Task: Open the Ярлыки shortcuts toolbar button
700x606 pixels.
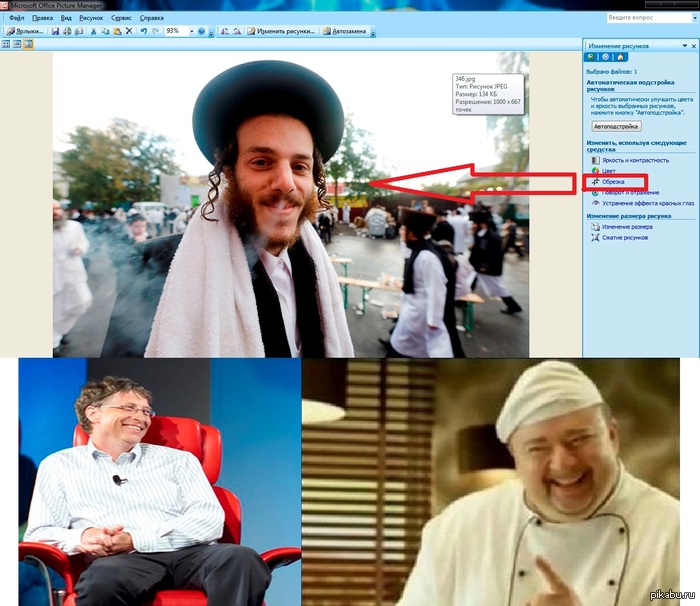Action: point(25,31)
